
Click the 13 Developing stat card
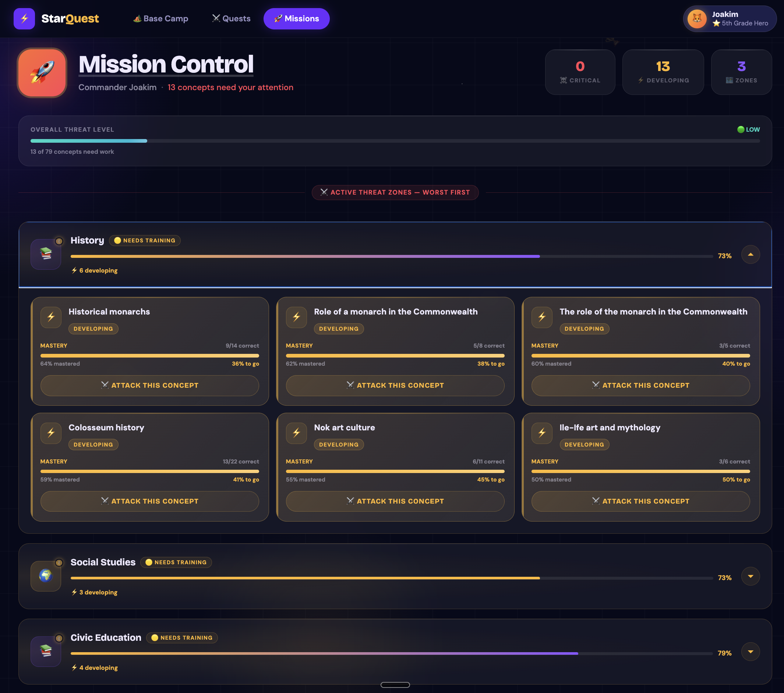663,72
